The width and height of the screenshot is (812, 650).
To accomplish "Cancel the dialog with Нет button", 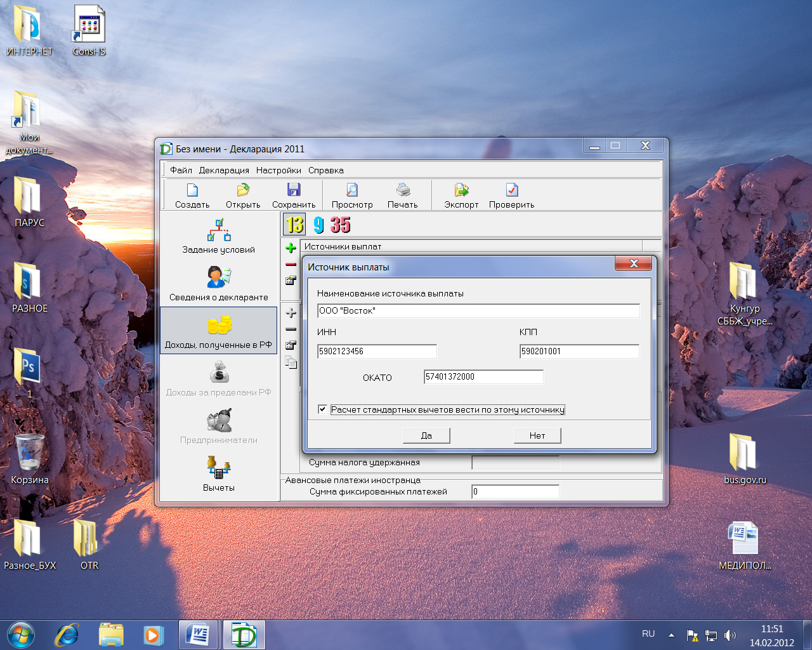I will pos(537,435).
